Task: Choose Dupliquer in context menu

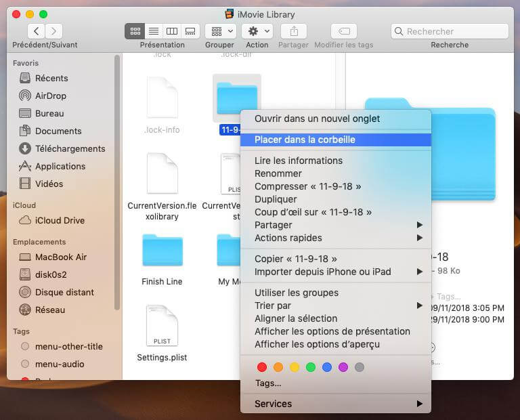Action: (x=336, y=199)
